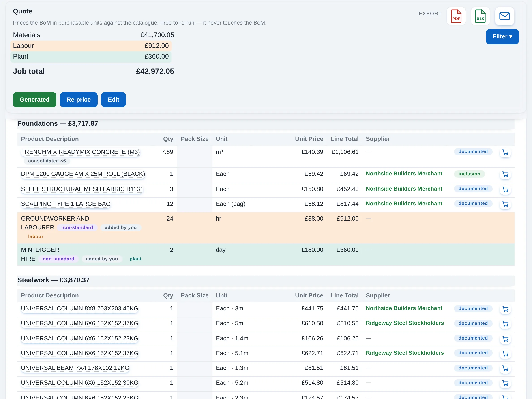Click the 'plant' tag on Mini Digger Hire
The image size is (532, 399).
pos(135,259)
